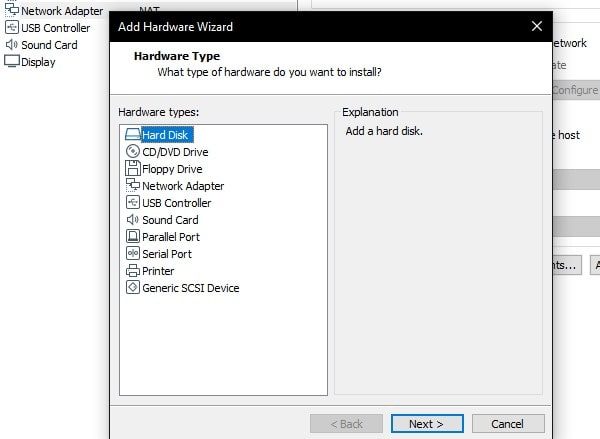Select the Serial Port icon

click(133, 253)
